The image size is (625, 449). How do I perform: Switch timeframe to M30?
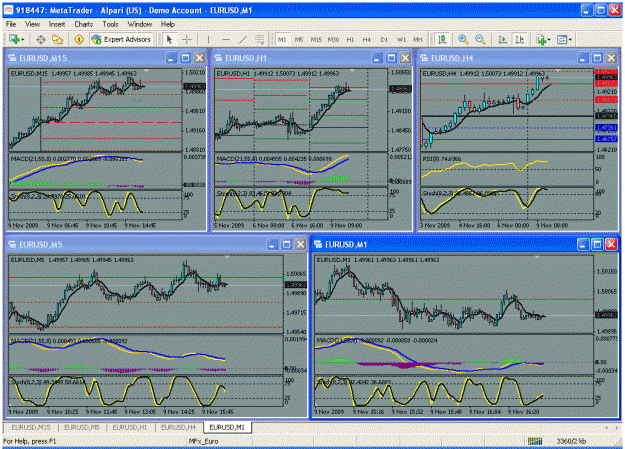(x=333, y=39)
